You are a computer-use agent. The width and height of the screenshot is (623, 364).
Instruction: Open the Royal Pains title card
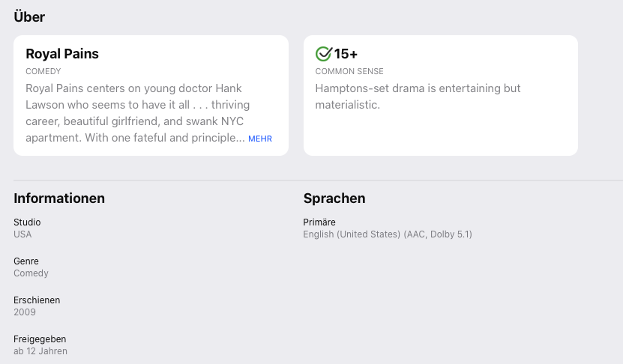click(62, 54)
